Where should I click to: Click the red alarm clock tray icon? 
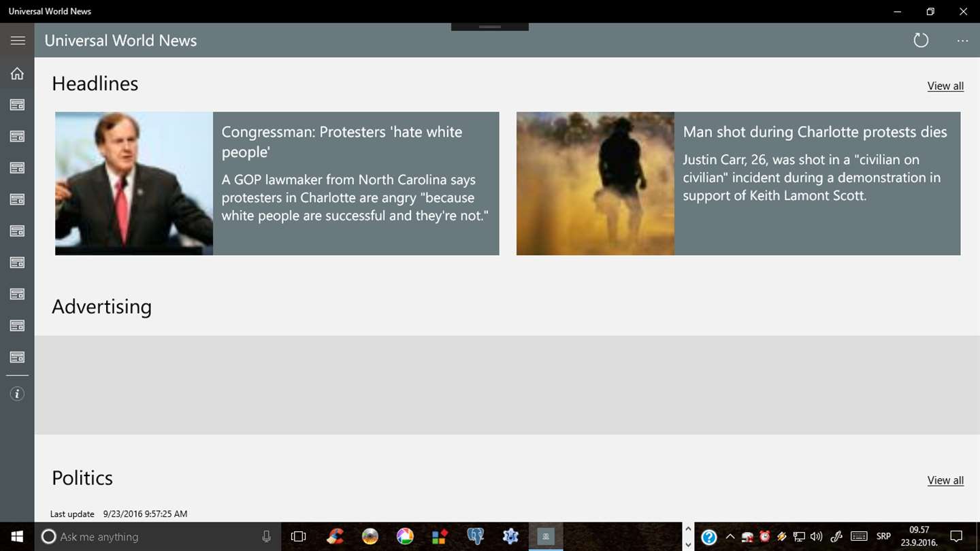(x=765, y=537)
